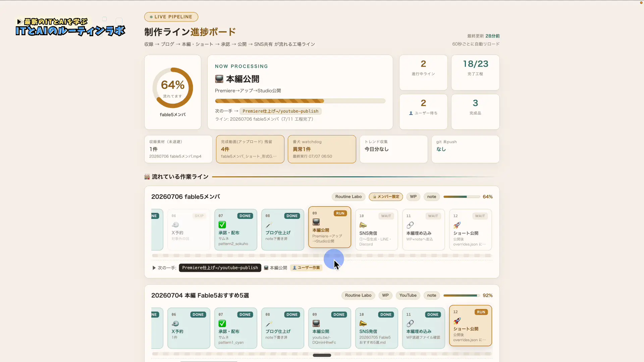Click the checkmark icon on pattern1_cyan card
The width and height of the screenshot is (644, 362).
tap(222, 323)
